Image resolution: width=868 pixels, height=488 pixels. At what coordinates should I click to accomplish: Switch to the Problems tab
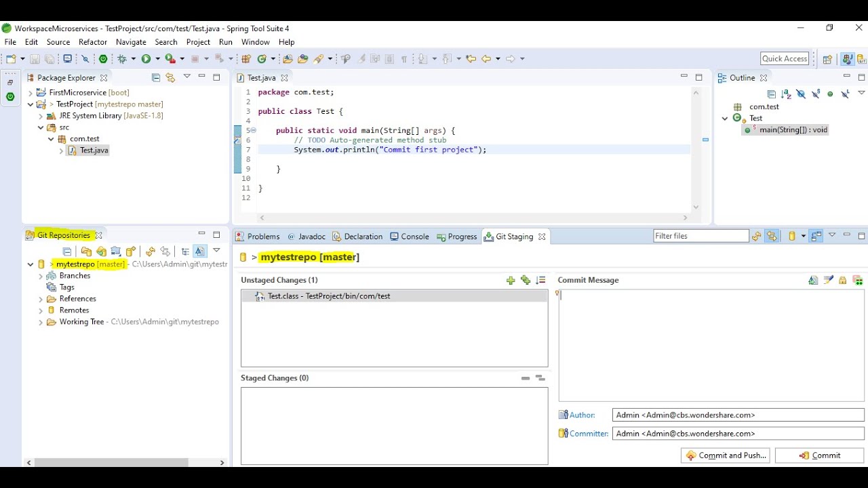257,237
